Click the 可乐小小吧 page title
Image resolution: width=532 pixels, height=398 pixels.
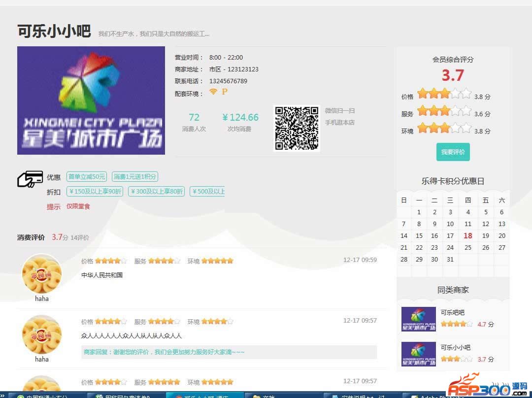click(54, 31)
